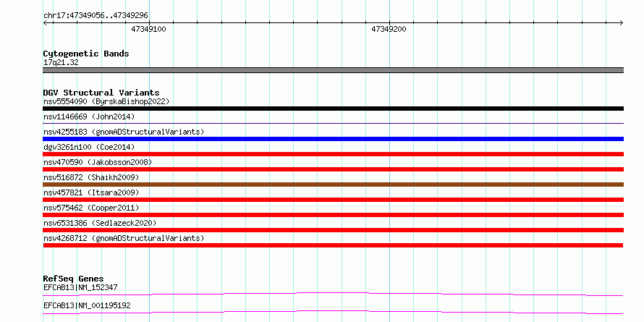The width and height of the screenshot is (644, 322).
Task: Click the dgv3261n100 (Coe2014) label
Action: point(89,147)
